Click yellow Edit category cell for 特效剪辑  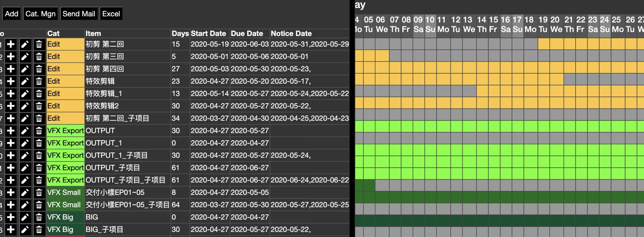[65, 81]
